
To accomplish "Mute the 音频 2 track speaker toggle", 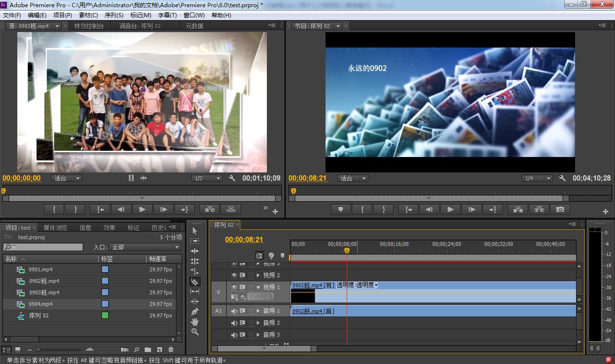I will (234, 323).
